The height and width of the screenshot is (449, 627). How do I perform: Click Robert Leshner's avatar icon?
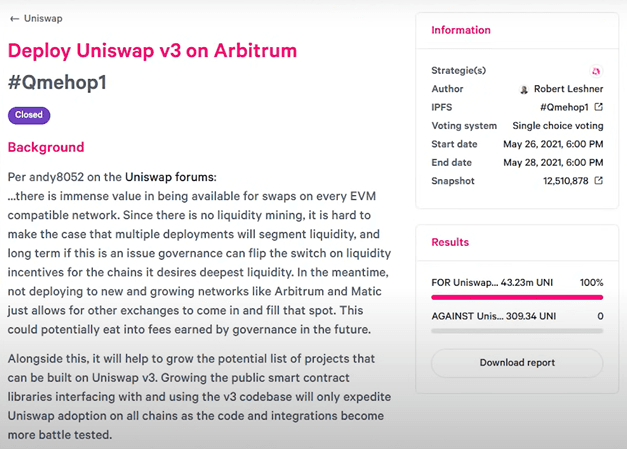click(523, 89)
